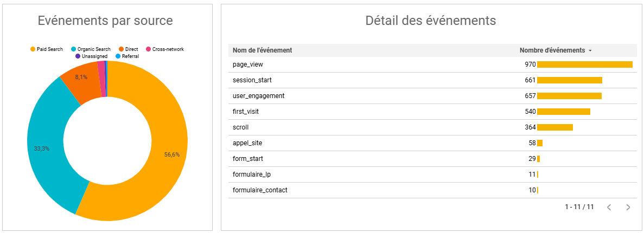Toggle the Direct legend entry

pyautogui.click(x=128, y=49)
